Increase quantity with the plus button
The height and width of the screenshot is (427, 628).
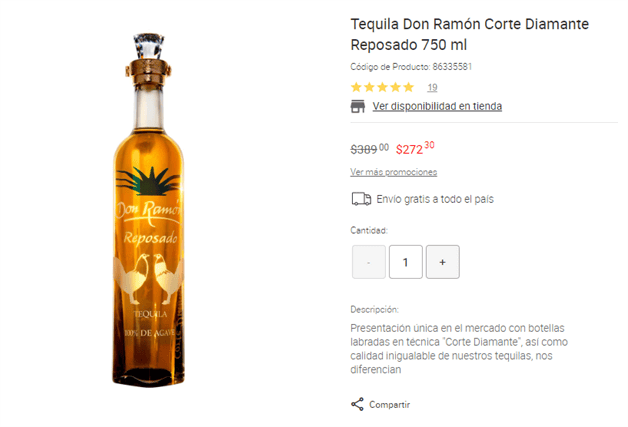(443, 262)
